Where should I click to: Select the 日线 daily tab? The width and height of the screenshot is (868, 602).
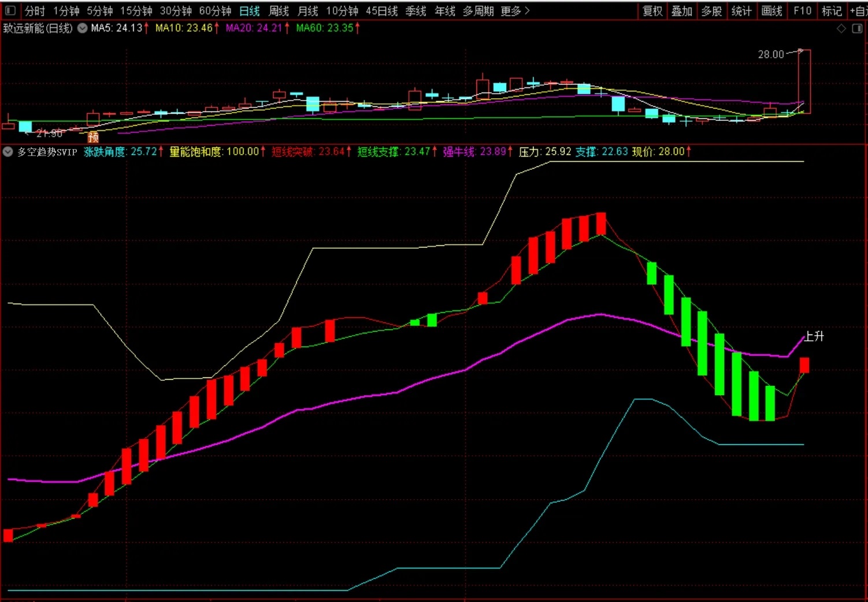point(250,11)
